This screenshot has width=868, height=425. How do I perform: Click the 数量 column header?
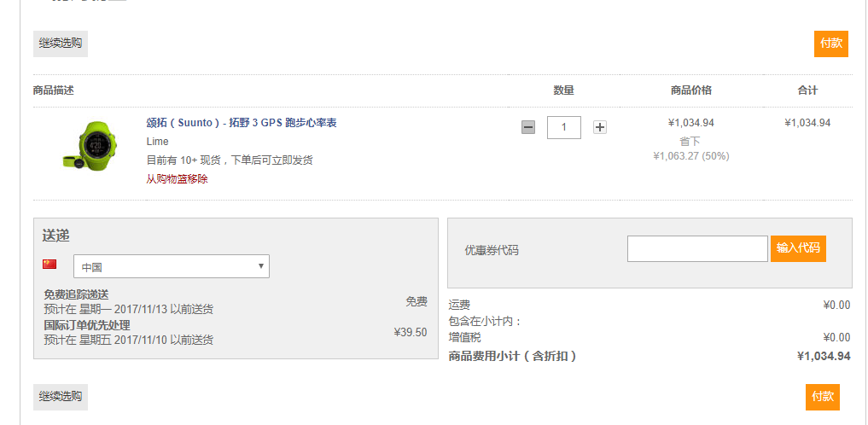pyautogui.click(x=563, y=90)
